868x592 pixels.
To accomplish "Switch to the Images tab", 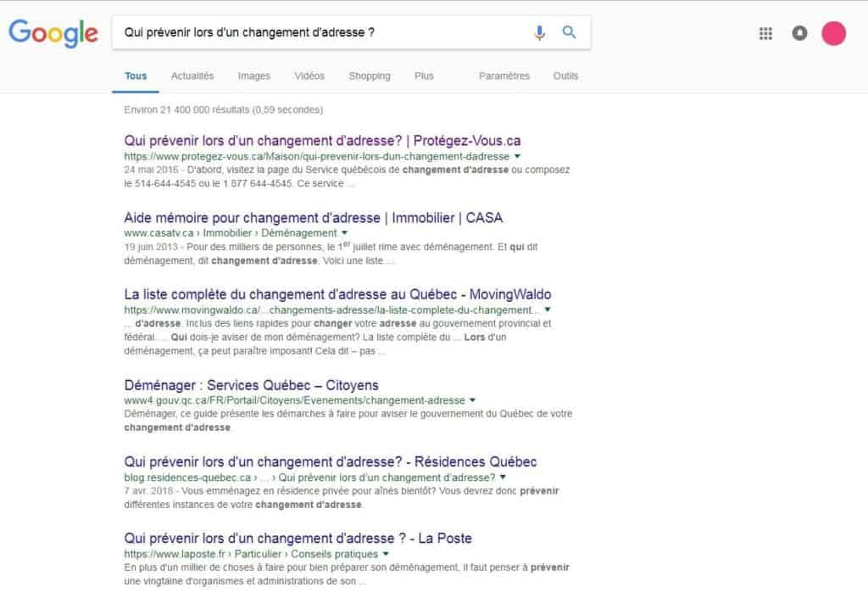I will tap(254, 75).
